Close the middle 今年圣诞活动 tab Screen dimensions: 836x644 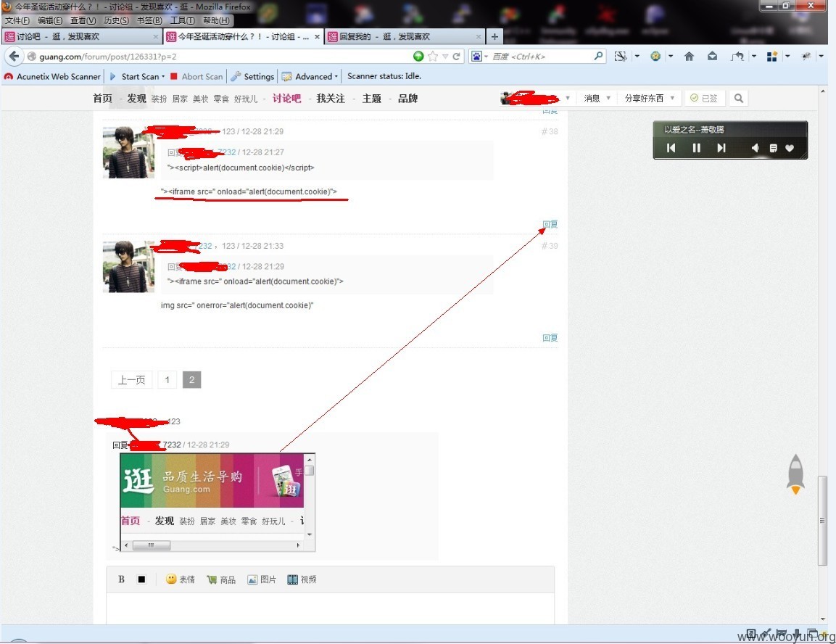(318, 37)
